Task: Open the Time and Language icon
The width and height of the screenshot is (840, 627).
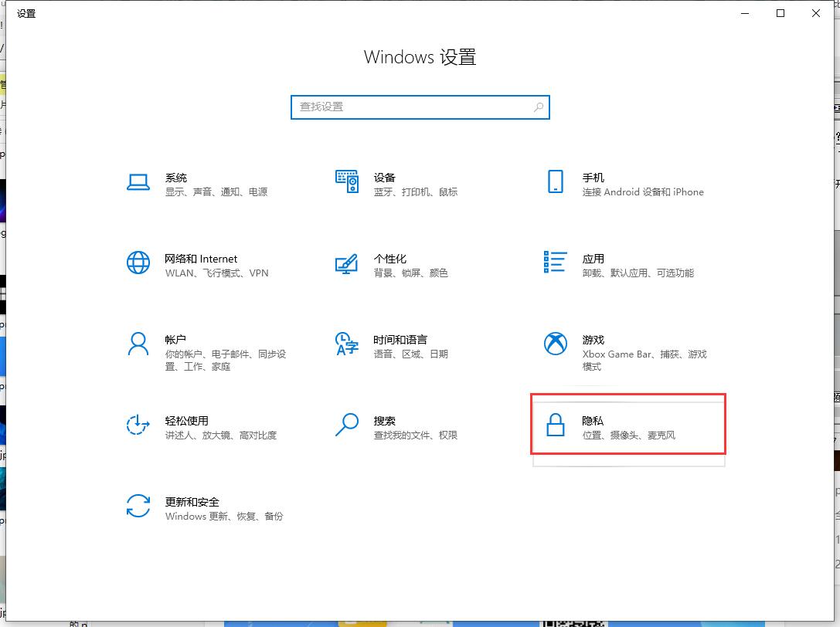Action: 347,344
